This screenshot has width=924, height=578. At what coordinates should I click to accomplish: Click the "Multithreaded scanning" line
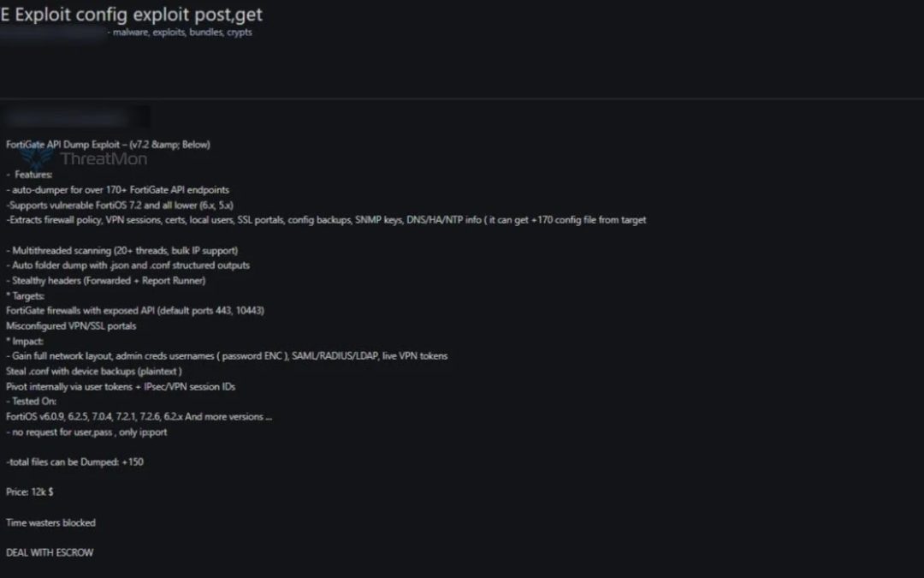tap(122, 251)
